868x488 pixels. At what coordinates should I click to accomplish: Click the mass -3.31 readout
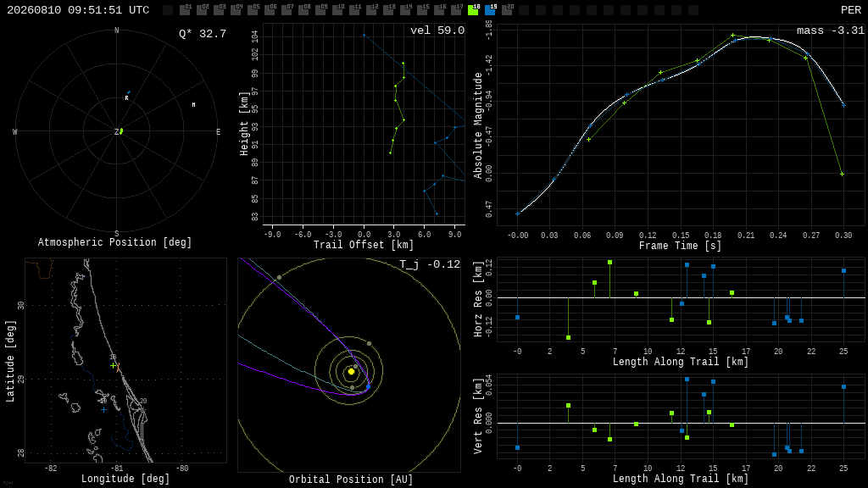[831, 30]
